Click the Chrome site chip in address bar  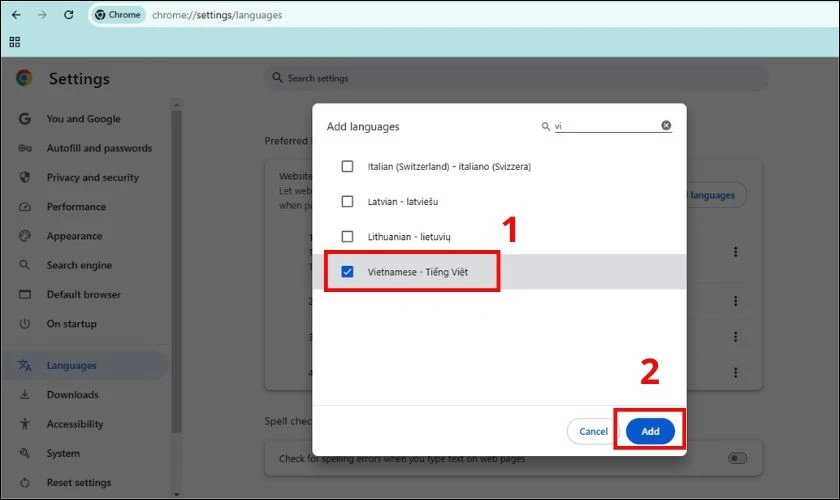[118, 15]
